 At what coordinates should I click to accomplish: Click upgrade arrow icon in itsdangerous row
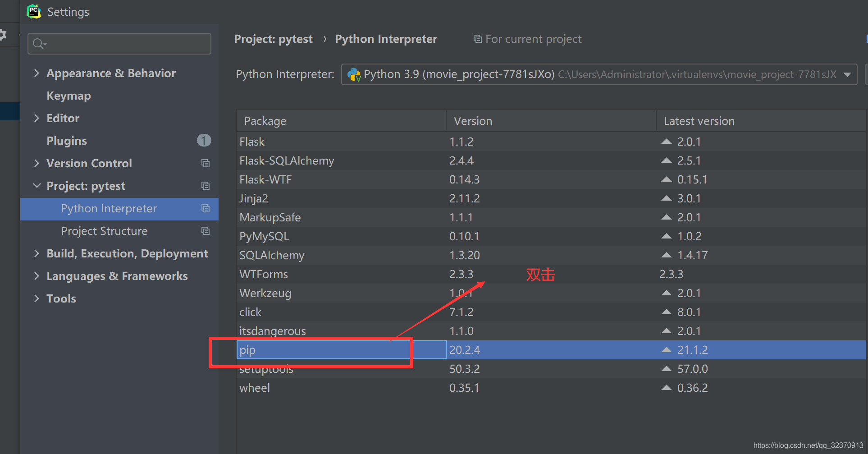[666, 331]
